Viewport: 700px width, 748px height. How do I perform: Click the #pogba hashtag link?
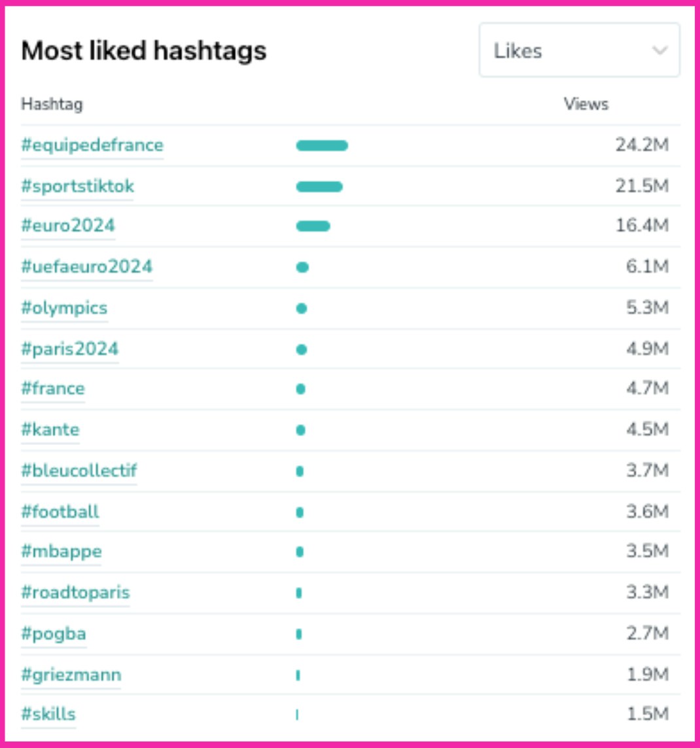(x=54, y=634)
